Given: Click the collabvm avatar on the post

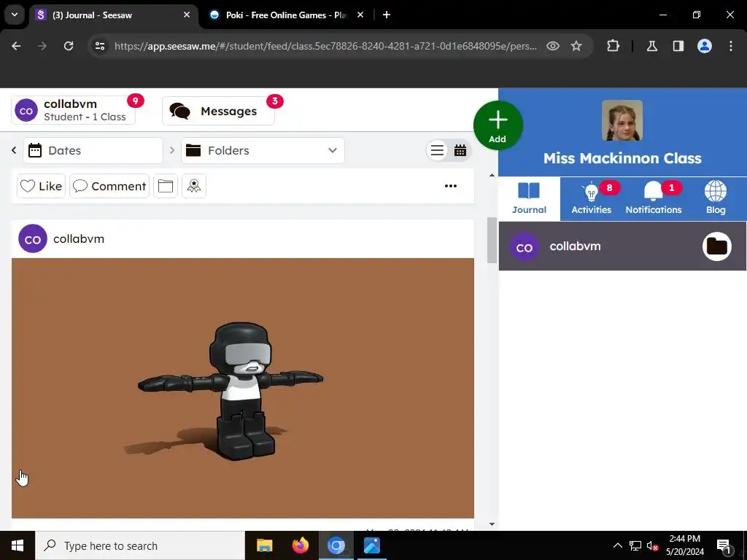Looking at the screenshot, I should coord(33,238).
